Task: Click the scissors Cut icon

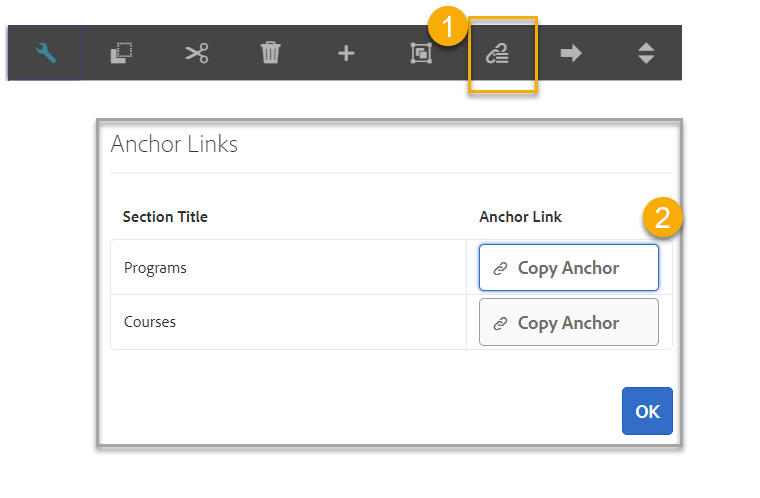Action: [196, 54]
